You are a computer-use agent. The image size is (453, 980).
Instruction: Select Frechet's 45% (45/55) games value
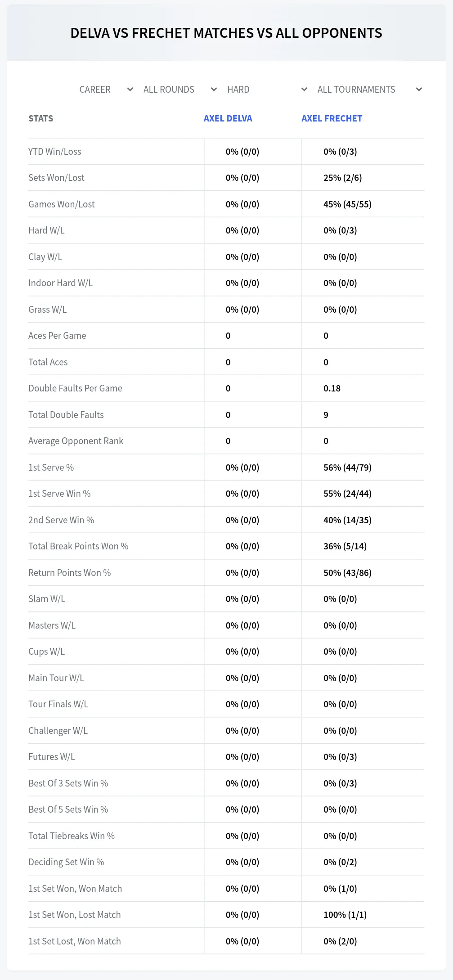[x=348, y=204]
